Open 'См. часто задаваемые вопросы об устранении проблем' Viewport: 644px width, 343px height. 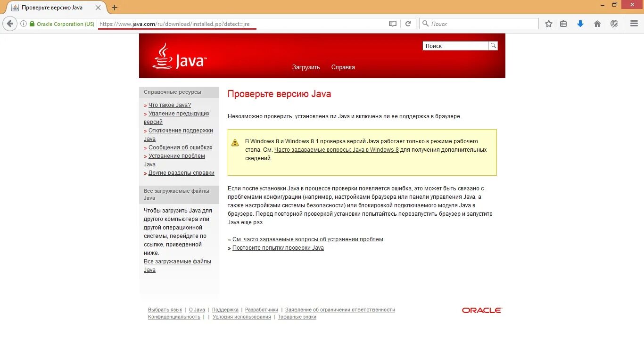308,239
